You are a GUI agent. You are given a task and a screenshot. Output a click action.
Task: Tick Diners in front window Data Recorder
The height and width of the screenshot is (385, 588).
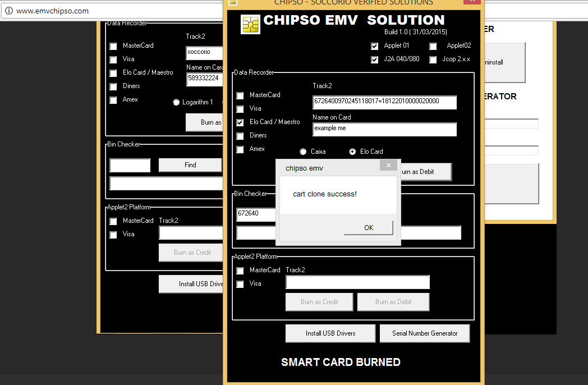tap(240, 136)
